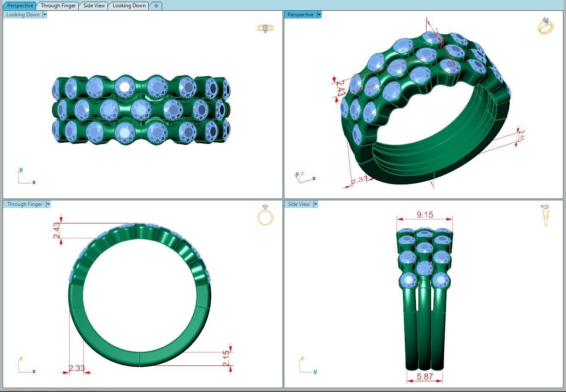Select the 5.87 dimension in Side View
The image size is (566, 392).
tap(424, 377)
